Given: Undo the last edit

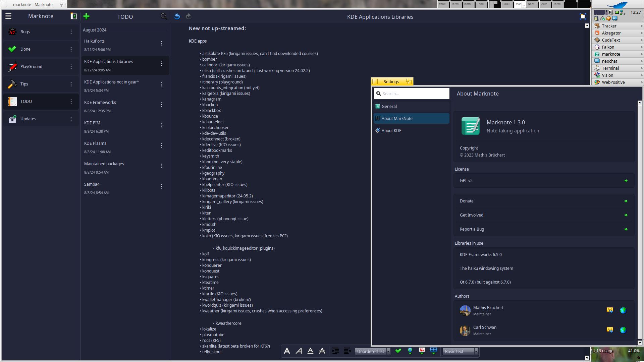Looking at the screenshot, I should [177, 16].
